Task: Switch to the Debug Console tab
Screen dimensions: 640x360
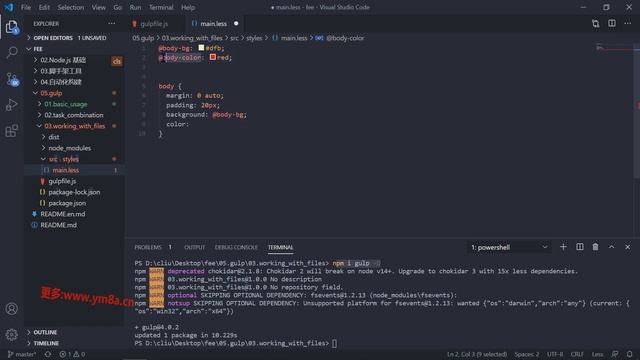Action: coord(236,247)
